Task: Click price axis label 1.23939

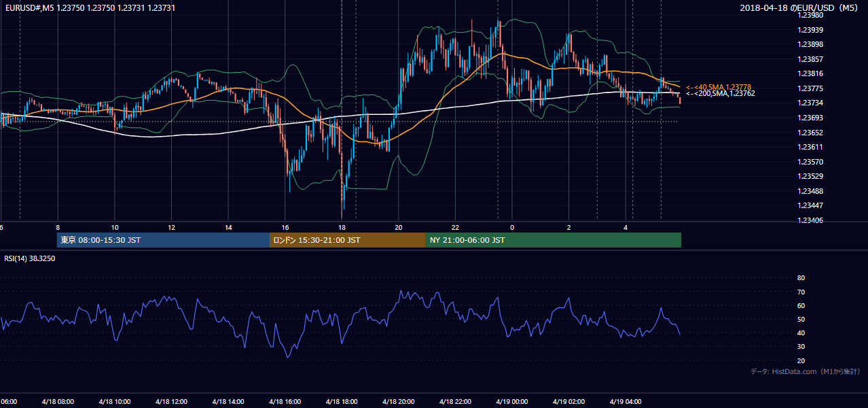Action: pyautogui.click(x=810, y=30)
